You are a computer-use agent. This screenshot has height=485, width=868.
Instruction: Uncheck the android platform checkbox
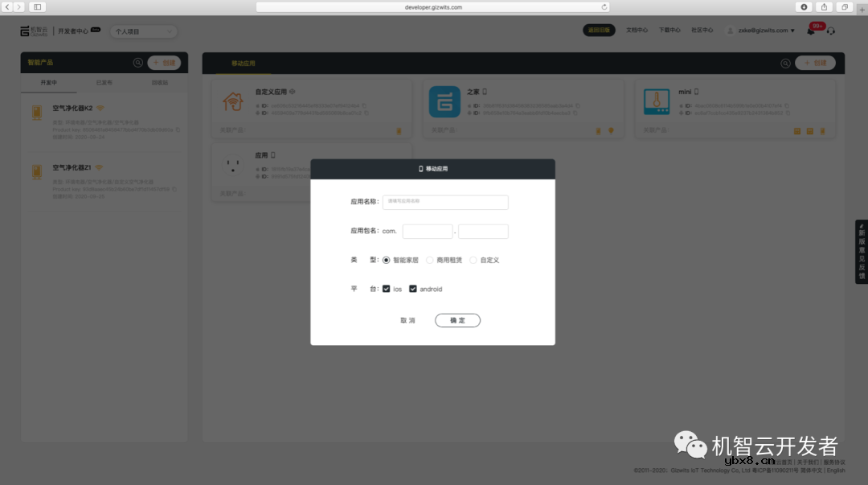click(413, 288)
